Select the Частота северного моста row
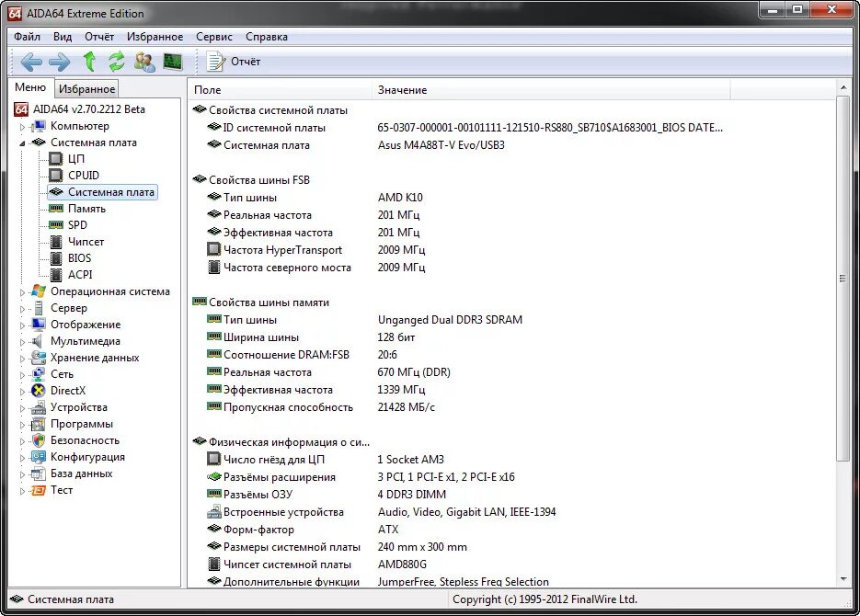This screenshot has height=616, width=860. 315,268
